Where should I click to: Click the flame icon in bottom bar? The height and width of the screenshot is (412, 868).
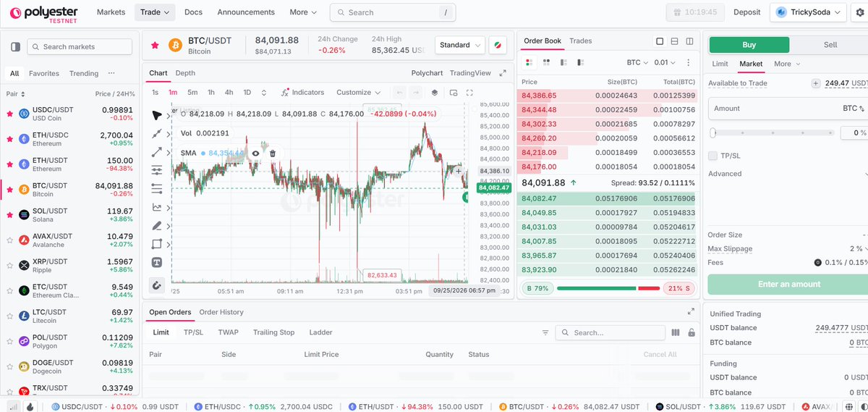pos(30,406)
